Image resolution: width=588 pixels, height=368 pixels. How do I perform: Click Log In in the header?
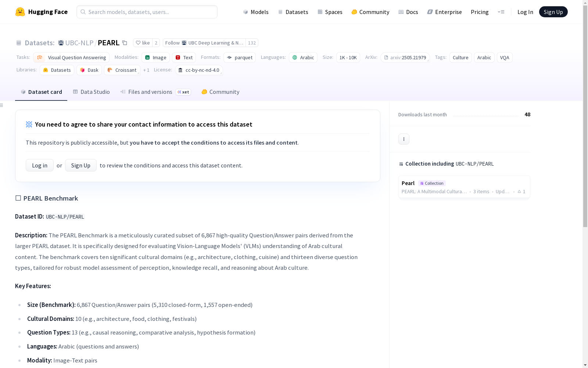tap(525, 12)
